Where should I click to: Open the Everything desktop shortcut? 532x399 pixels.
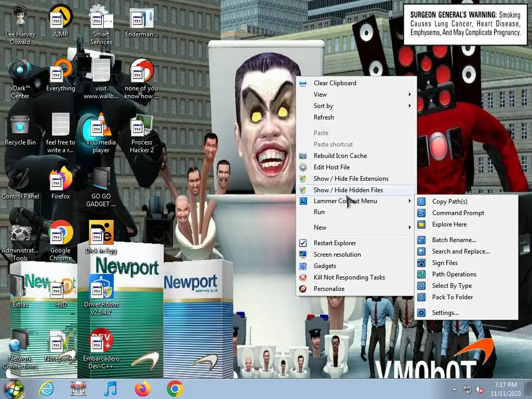tap(60, 76)
